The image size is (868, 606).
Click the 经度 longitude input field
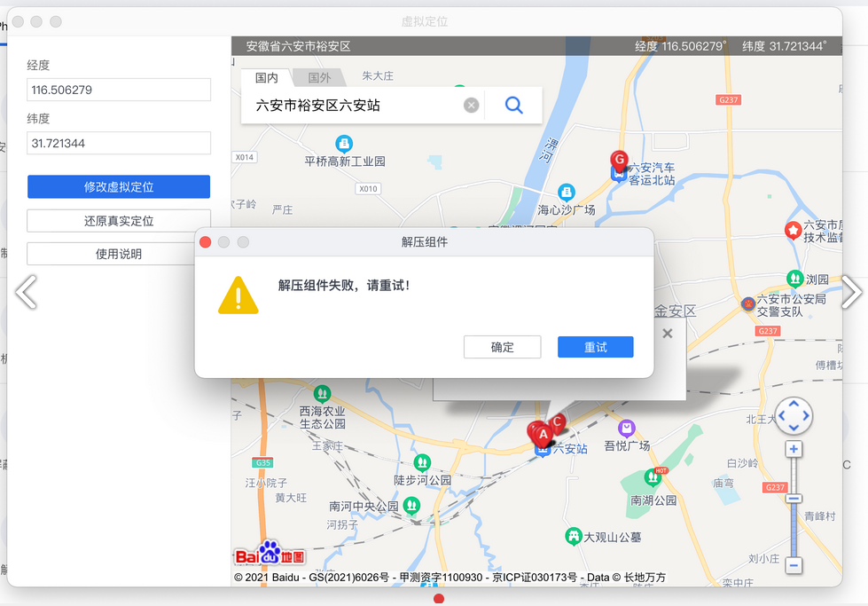click(119, 90)
